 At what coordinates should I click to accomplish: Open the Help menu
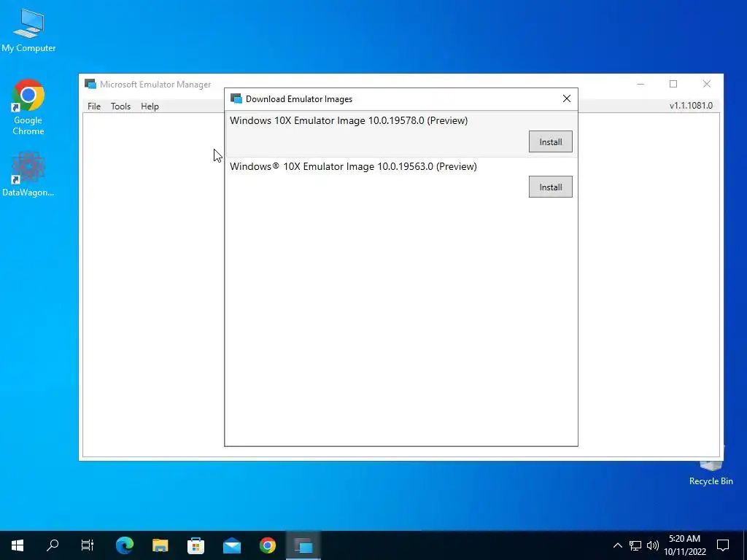pyautogui.click(x=150, y=106)
